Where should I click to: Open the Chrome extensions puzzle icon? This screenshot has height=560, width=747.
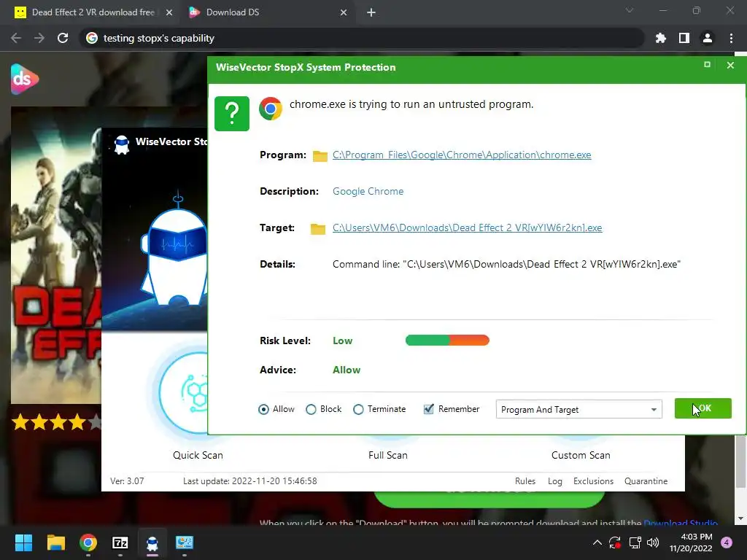pos(661,38)
